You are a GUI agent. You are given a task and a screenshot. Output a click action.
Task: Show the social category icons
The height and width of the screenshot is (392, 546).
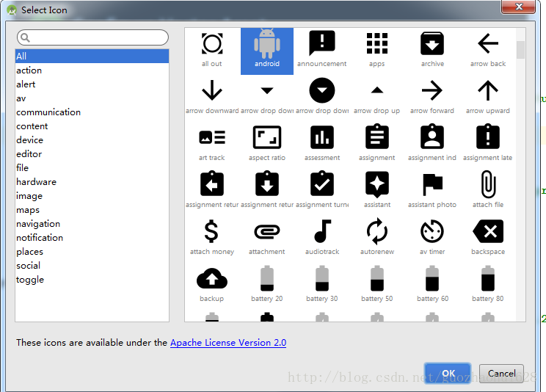92,266
